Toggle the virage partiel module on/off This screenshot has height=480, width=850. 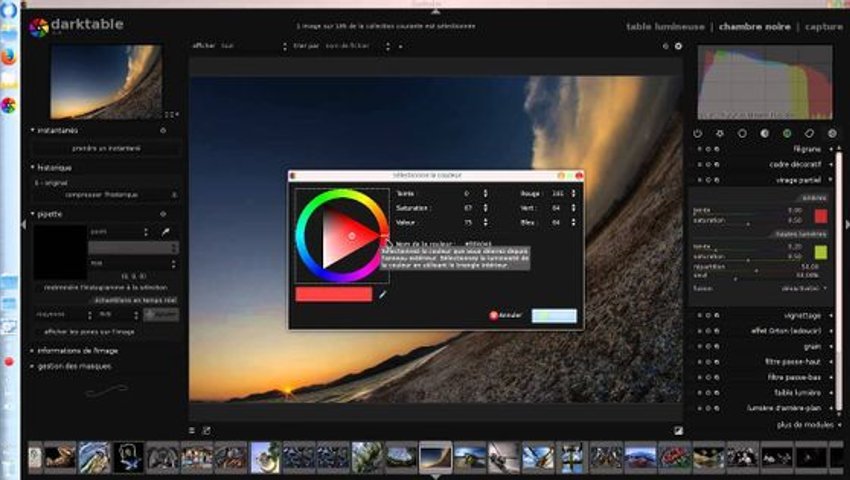[699, 180]
